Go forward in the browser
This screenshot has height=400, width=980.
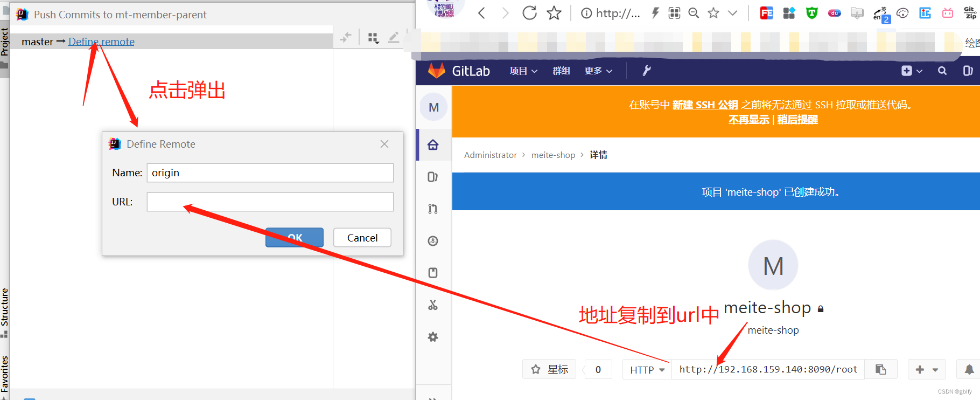(505, 13)
